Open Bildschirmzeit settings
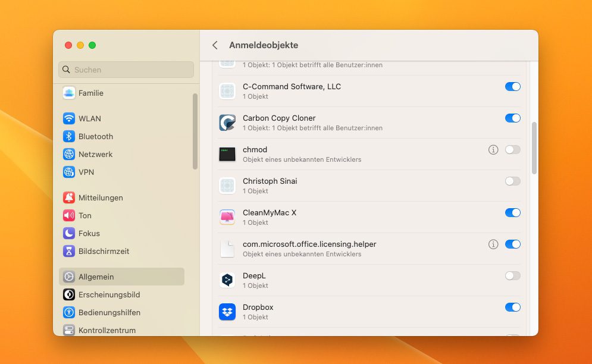The width and height of the screenshot is (592, 364). coord(121,251)
